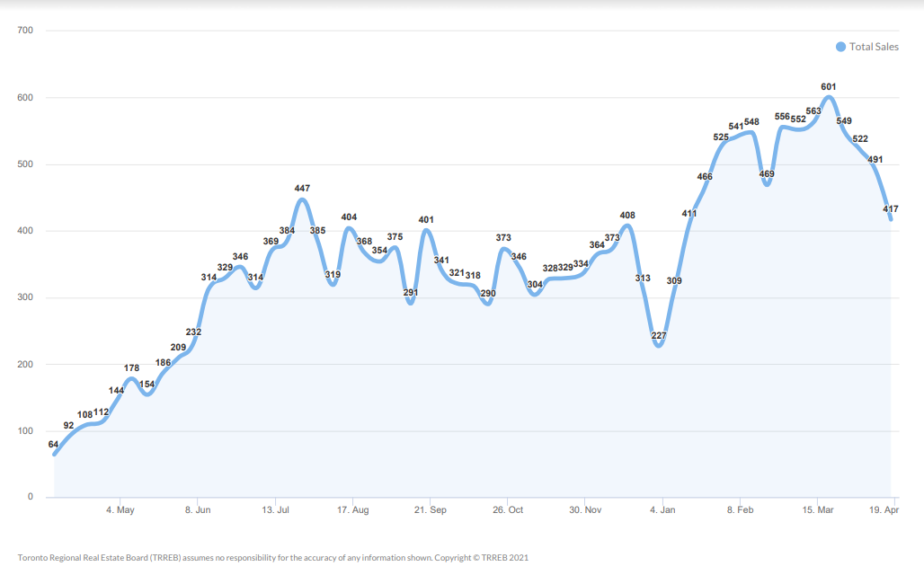The image size is (924, 584).
Task: Click data label 318
Action: click(x=473, y=275)
